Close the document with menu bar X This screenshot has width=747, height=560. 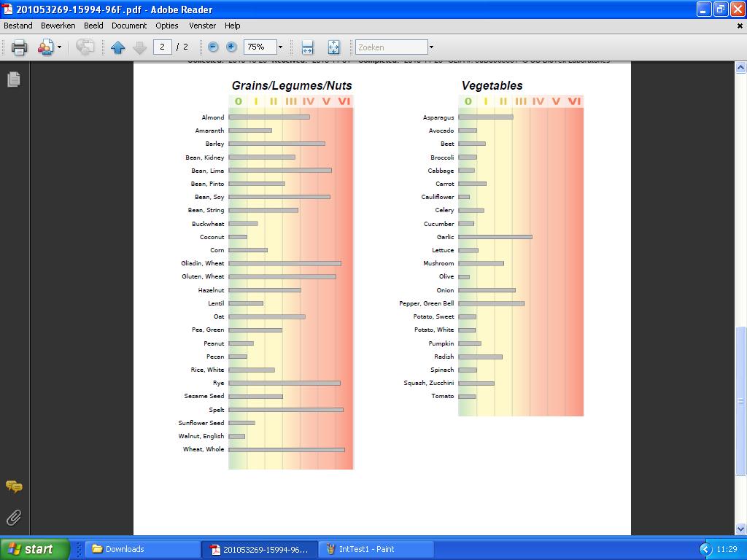740,26
